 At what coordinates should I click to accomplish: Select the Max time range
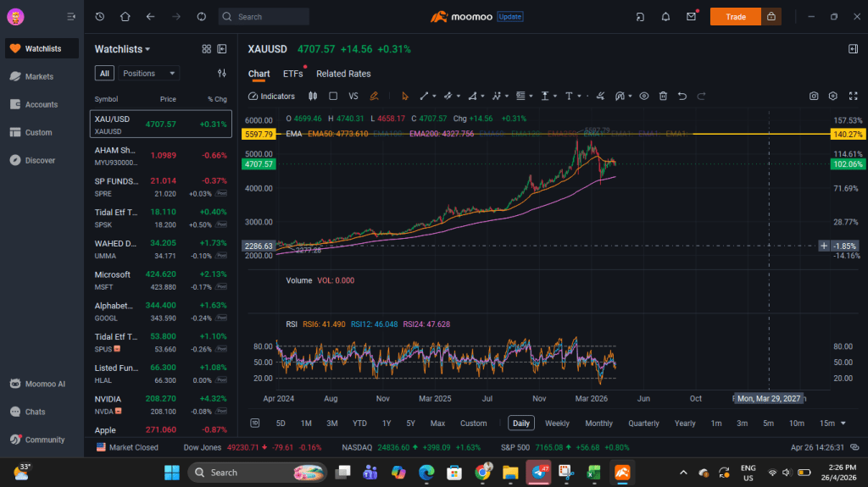[437, 423]
